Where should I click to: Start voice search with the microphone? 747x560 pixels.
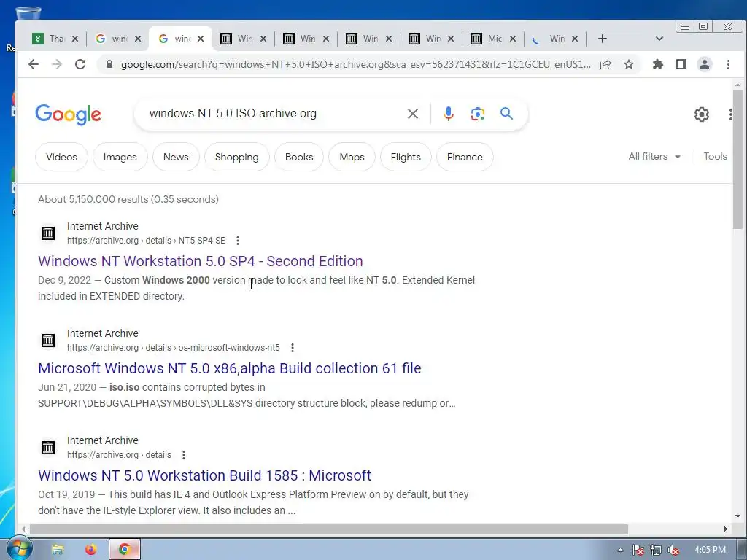[449, 114]
